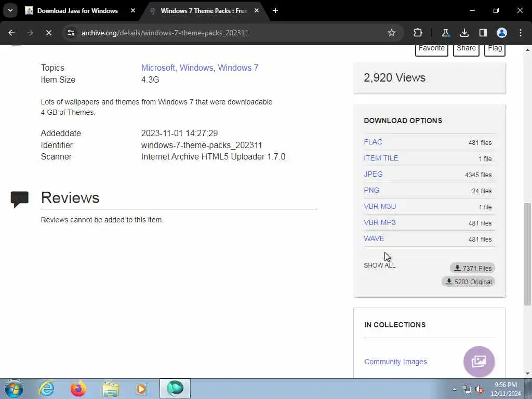Click the 2,920 Views text
The width and height of the screenshot is (532, 399).
394,78
